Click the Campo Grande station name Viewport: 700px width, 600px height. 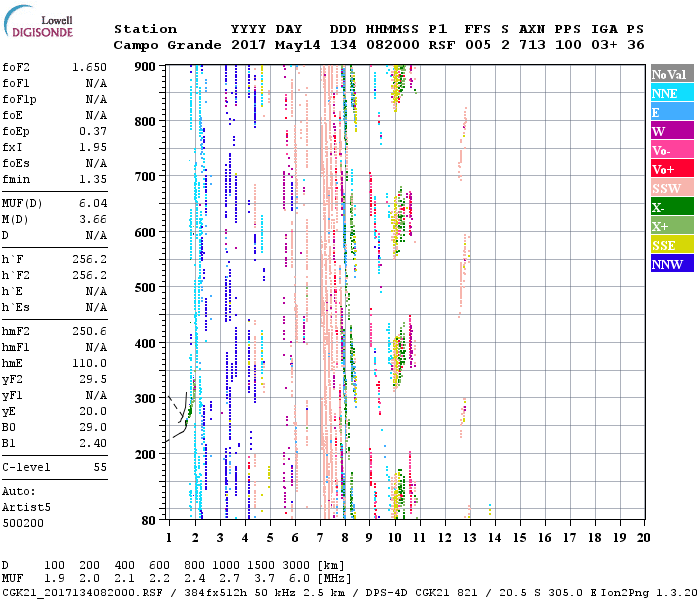coord(160,45)
